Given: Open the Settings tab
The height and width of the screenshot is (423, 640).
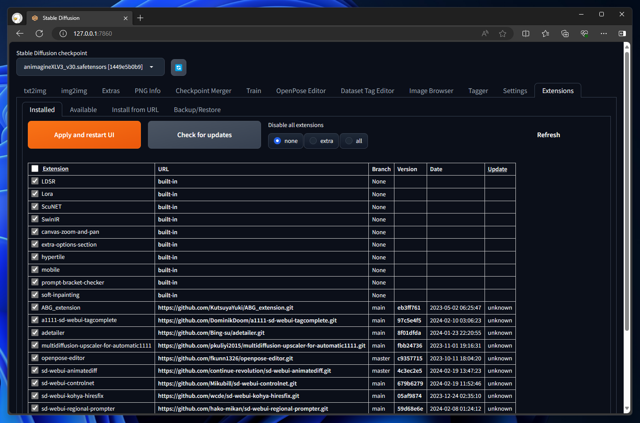Looking at the screenshot, I should (x=515, y=91).
